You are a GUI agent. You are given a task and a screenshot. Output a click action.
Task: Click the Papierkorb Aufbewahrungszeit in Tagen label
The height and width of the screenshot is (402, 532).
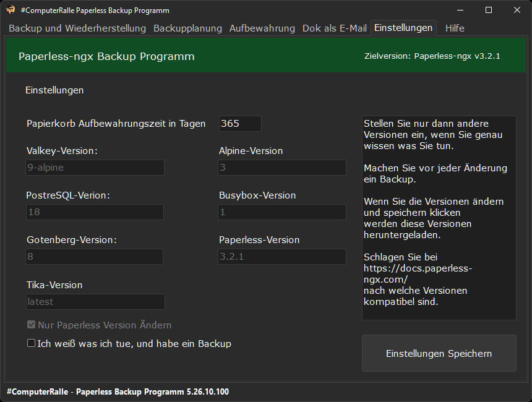116,124
